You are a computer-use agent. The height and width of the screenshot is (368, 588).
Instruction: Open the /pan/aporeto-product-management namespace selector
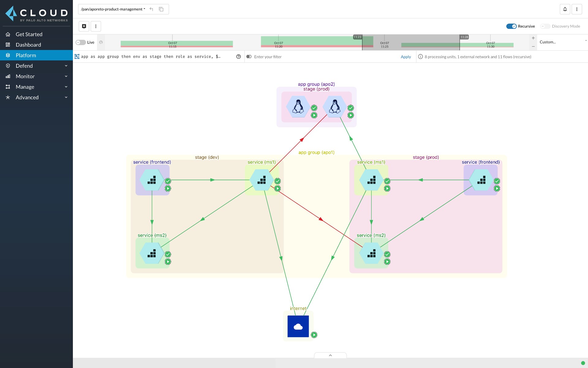click(112, 9)
